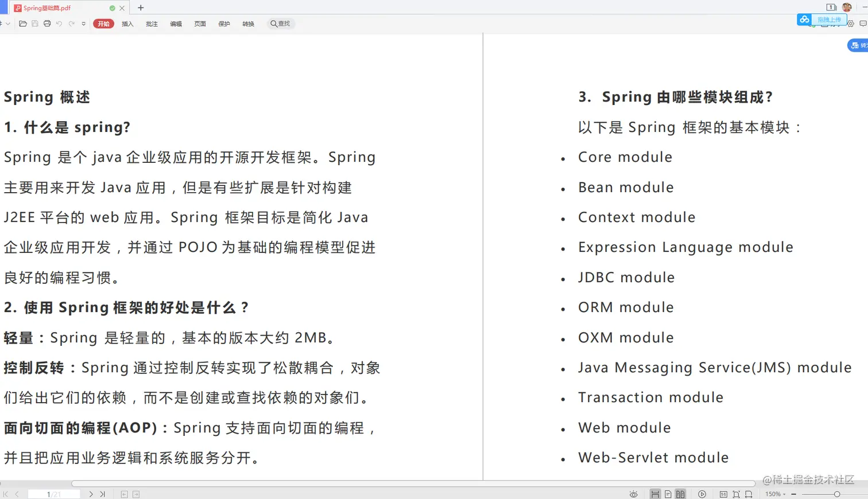Click the cloud drag-upload icon

click(x=805, y=20)
